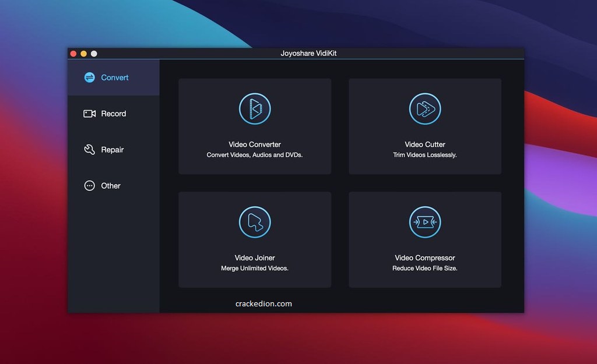Select the Video Cutter title text
597x364 pixels.
[x=425, y=144]
